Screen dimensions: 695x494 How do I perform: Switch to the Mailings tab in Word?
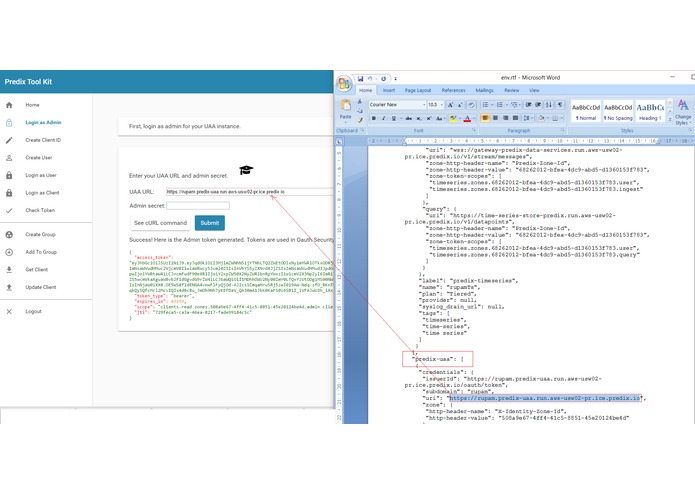[484, 90]
